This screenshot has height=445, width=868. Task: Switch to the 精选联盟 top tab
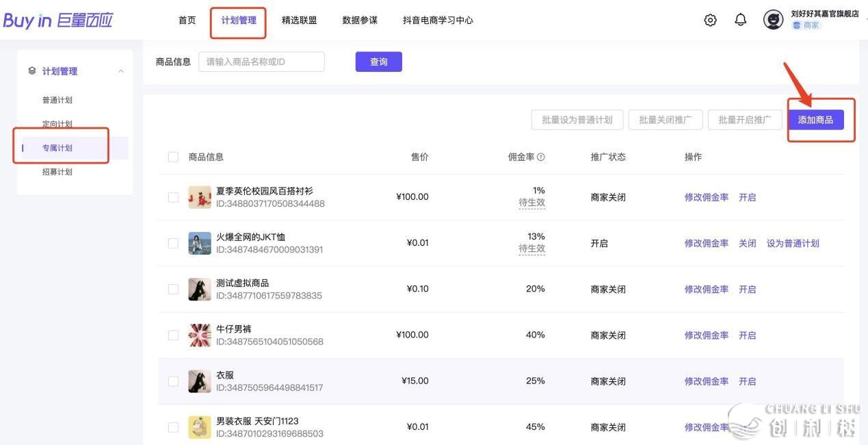coord(299,21)
